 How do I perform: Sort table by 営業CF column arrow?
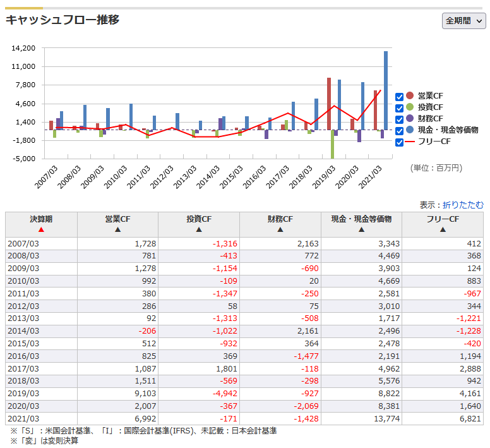[x=117, y=230]
